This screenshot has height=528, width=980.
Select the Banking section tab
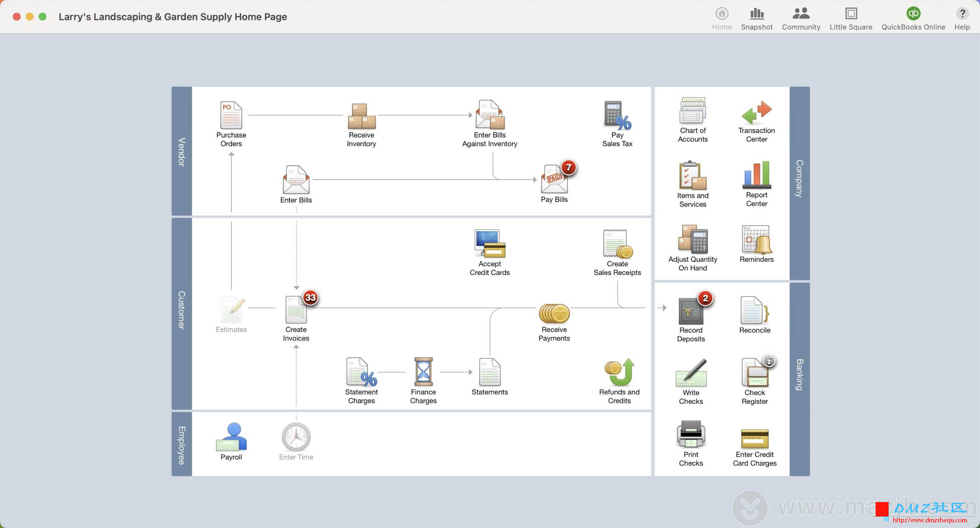coord(799,379)
